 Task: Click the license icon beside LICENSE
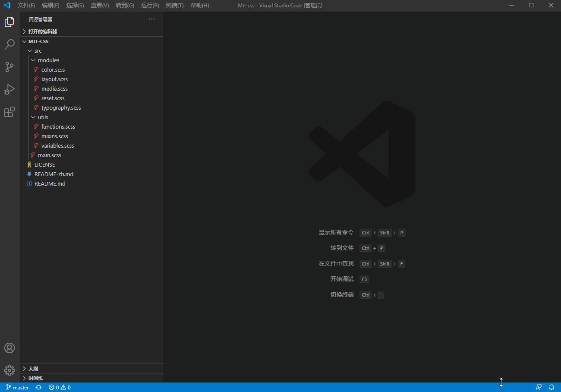pyautogui.click(x=29, y=164)
